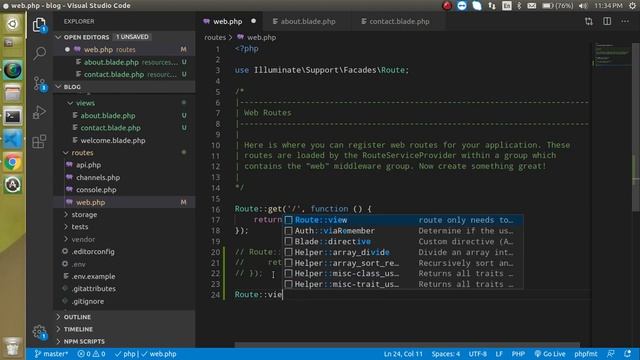
Task: Open channels.php in routes folder
Action: (x=124, y=178)
